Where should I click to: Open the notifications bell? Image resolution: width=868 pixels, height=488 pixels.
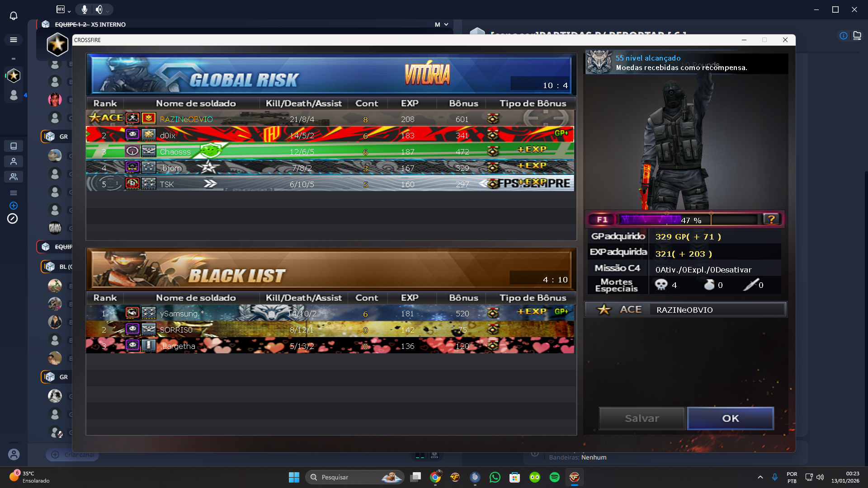[x=14, y=16]
